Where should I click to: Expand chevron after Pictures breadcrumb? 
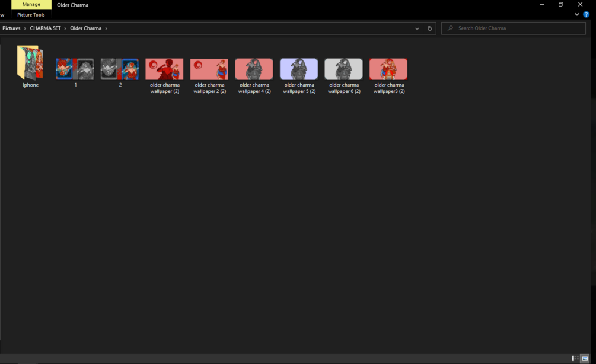pyautogui.click(x=25, y=28)
